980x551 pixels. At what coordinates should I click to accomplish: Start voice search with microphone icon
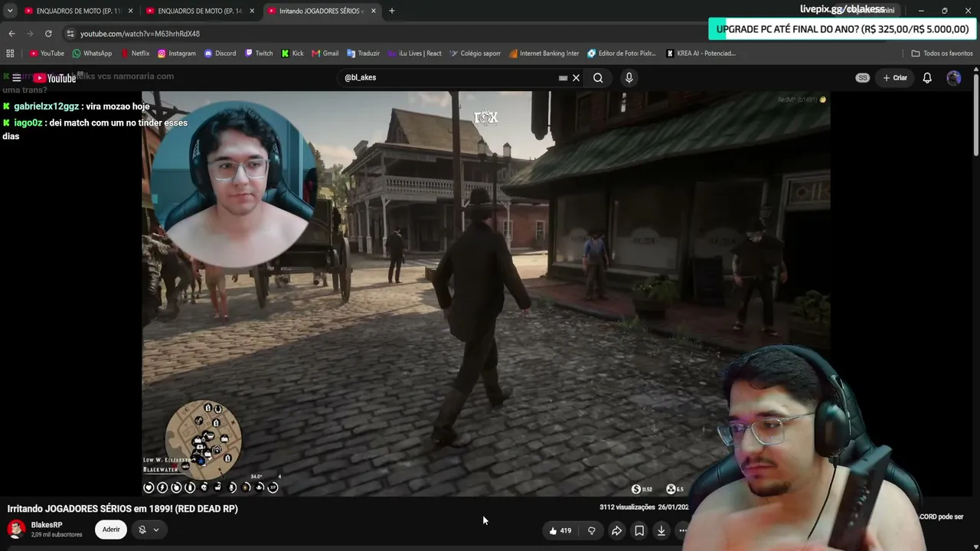(x=629, y=77)
